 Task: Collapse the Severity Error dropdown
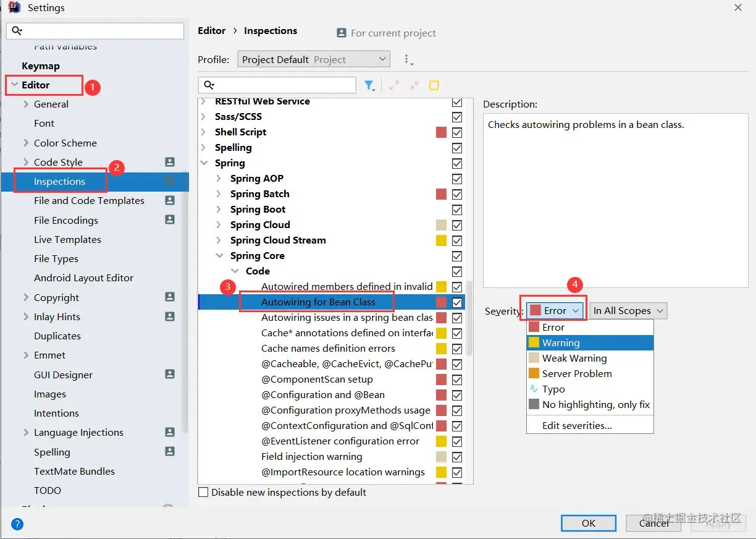tap(555, 310)
